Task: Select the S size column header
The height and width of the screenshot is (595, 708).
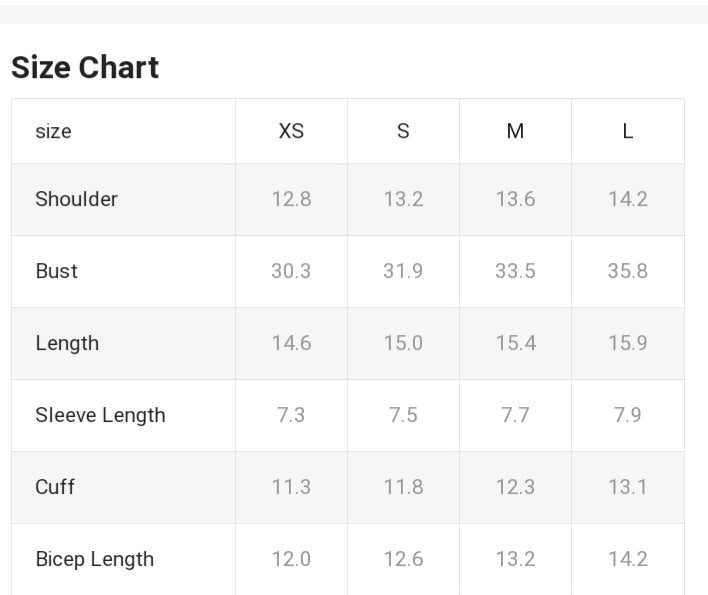Action: pyautogui.click(x=403, y=131)
